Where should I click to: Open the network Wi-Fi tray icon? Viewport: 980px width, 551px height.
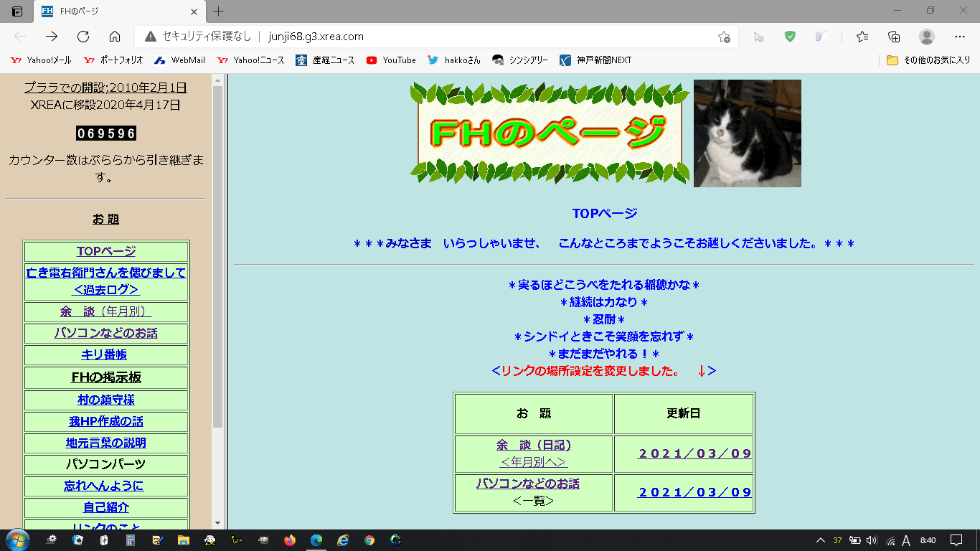(890, 540)
